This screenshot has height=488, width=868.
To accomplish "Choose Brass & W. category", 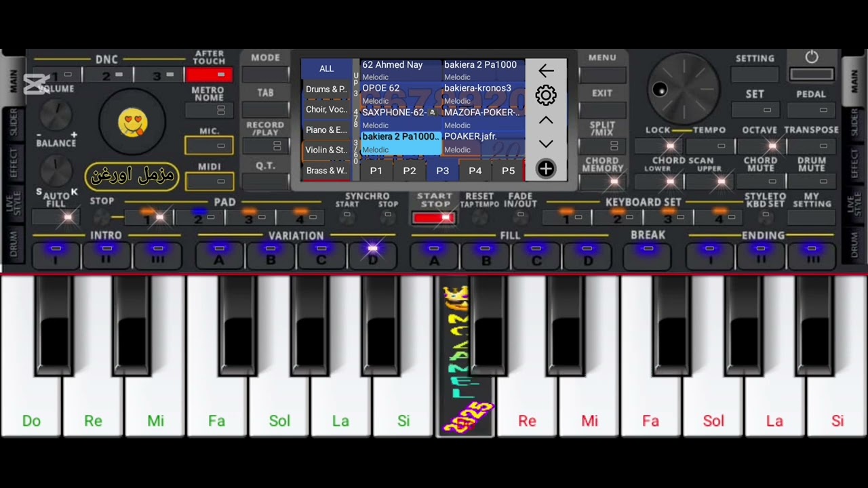I will click(x=326, y=170).
